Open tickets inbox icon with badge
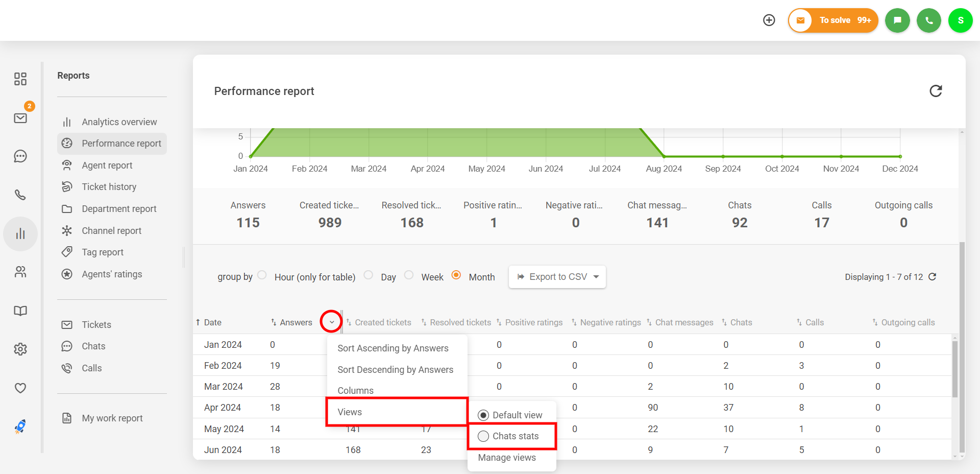The width and height of the screenshot is (980, 474). [x=20, y=118]
